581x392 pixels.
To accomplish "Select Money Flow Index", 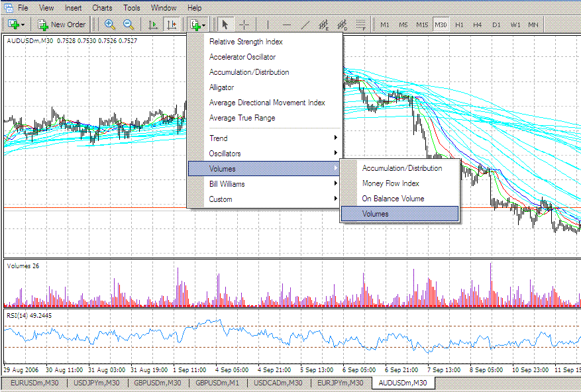I will tap(399, 183).
